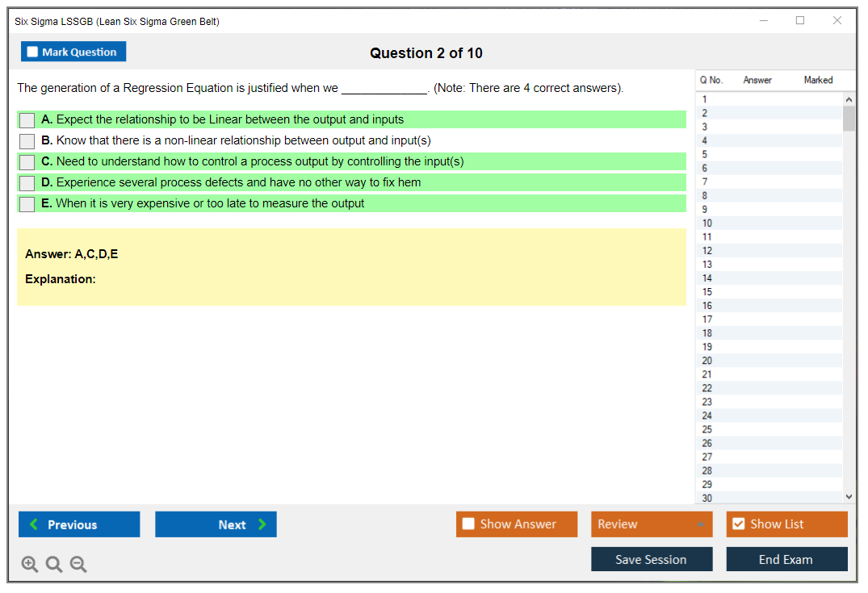Image resolution: width=868 pixels, height=593 pixels.
Task: Jump to question 10 in the list
Action: 707,223
